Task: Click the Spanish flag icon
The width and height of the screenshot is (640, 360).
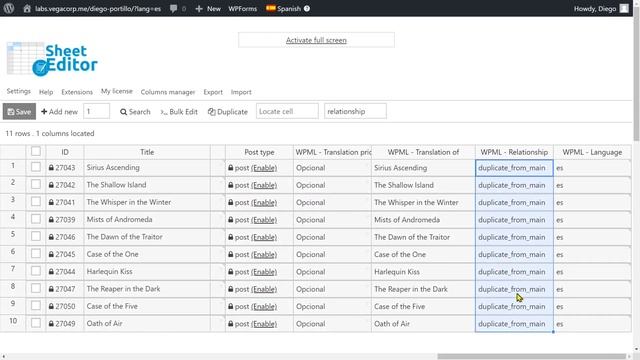Action: point(270,8)
